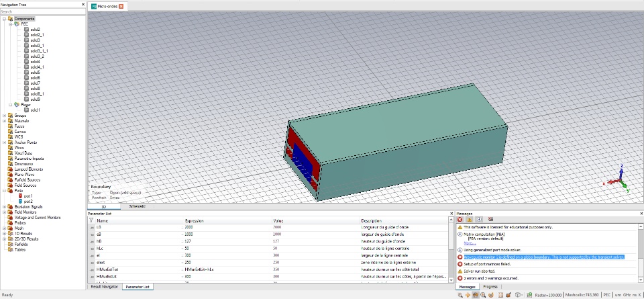
Task: Collapse the Roger tree node
Action: [x=11, y=105]
